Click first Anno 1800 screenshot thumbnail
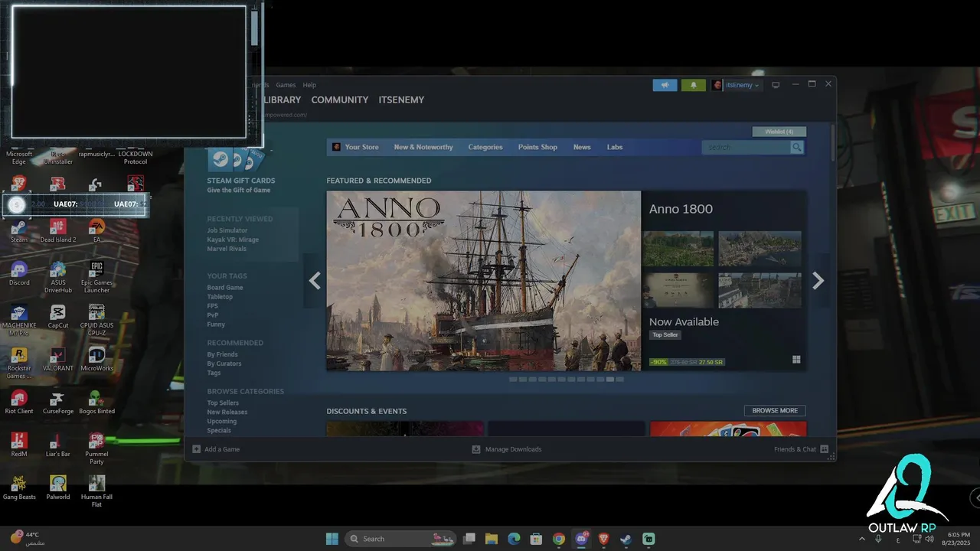This screenshot has height=551, width=980. [x=678, y=249]
